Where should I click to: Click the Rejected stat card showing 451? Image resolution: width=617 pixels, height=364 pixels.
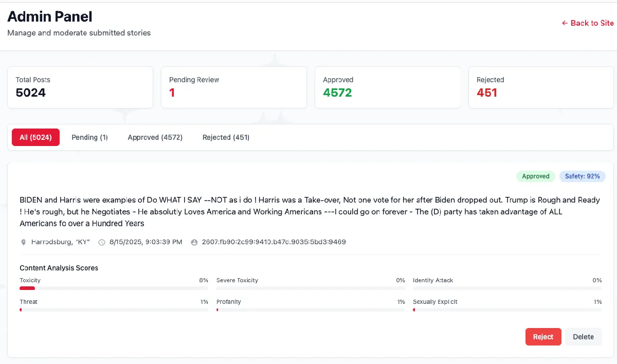541,87
